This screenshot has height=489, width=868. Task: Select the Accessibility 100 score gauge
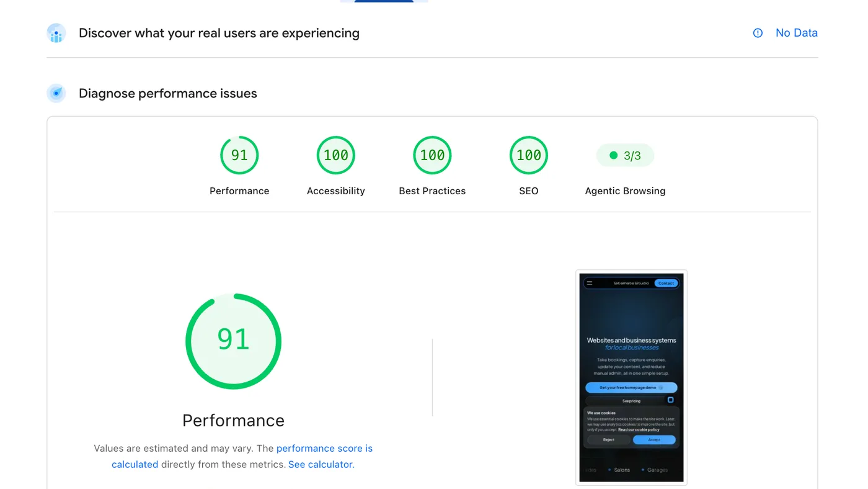pyautogui.click(x=336, y=155)
